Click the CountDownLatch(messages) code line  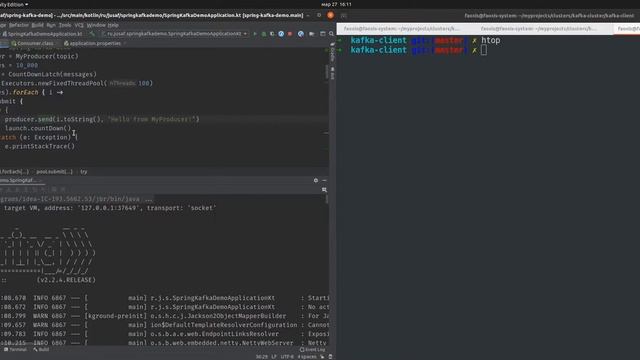(x=49, y=74)
